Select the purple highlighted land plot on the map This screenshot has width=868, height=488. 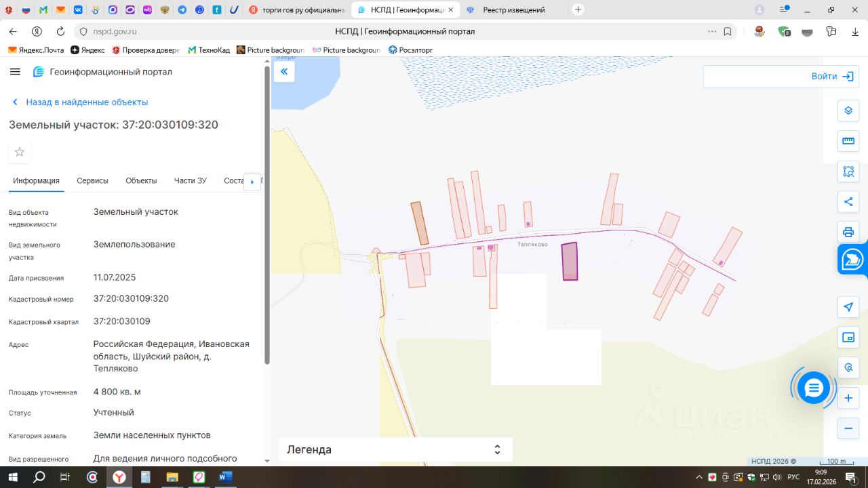coord(570,262)
